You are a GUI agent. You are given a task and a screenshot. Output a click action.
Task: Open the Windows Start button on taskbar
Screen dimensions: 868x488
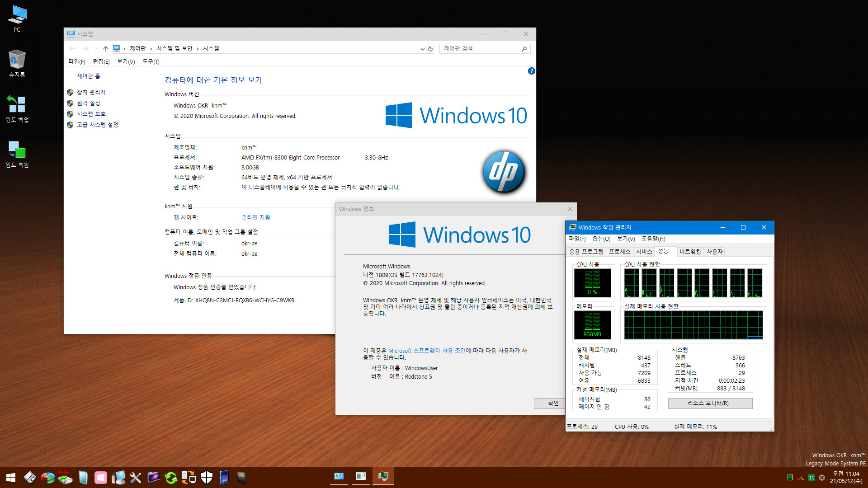pyautogui.click(x=11, y=478)
